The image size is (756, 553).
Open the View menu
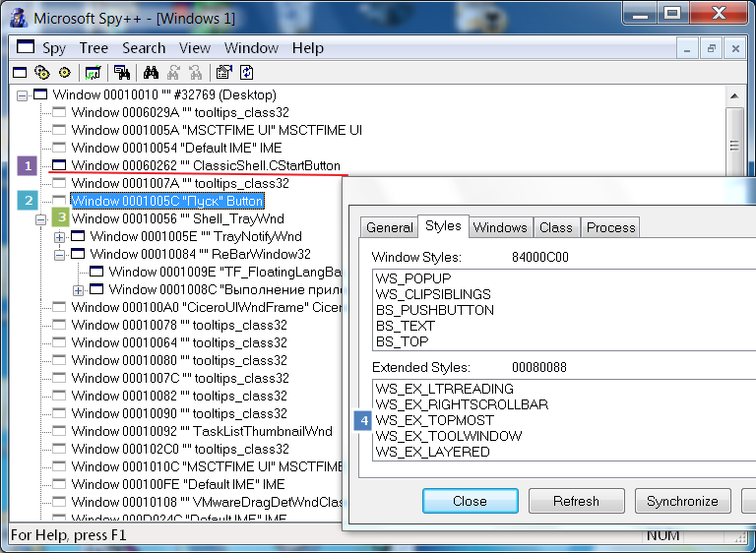coord(195,48)
